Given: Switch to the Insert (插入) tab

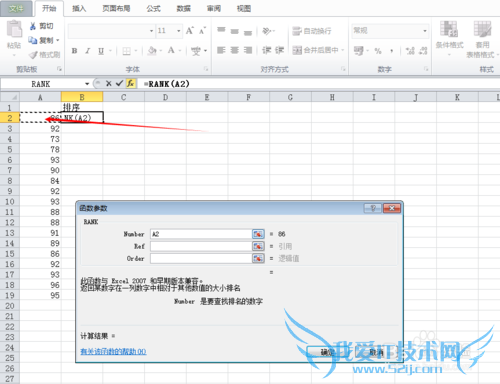Looking at the screenshot, I should click(79, 8).
